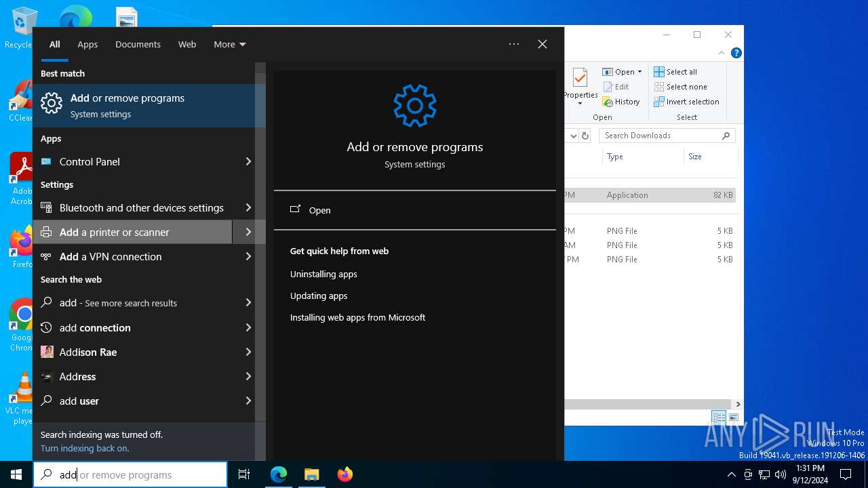Switch Explorer to details view icon
Viewport: 868px width, 488px height.
tap(719, 418)
